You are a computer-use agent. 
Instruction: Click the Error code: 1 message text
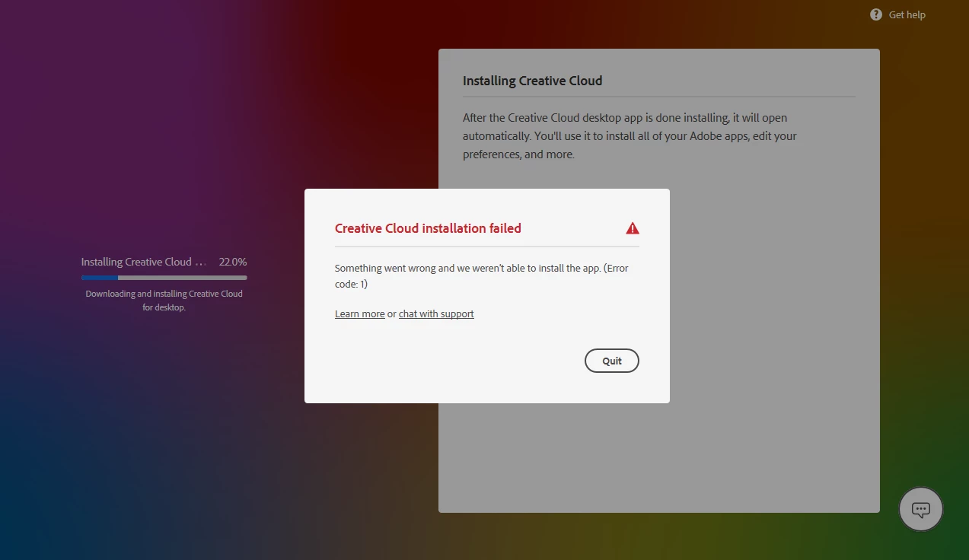(x=482, y=276)
